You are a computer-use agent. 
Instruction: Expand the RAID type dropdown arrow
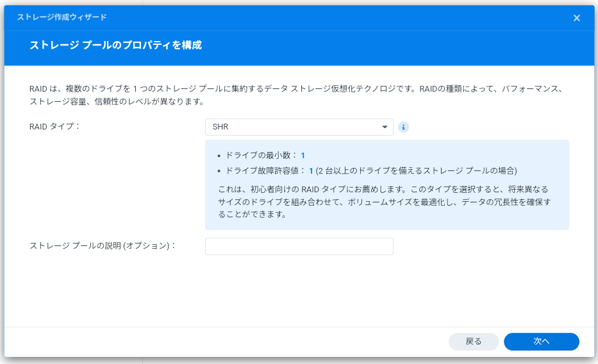pos(385,127)
